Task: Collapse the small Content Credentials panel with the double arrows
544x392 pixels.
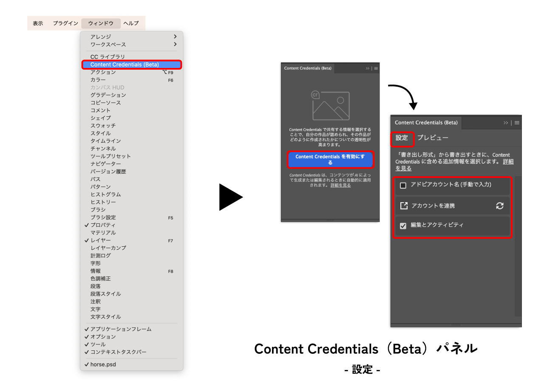Action: pyautogui.click(x=368, y=68)
